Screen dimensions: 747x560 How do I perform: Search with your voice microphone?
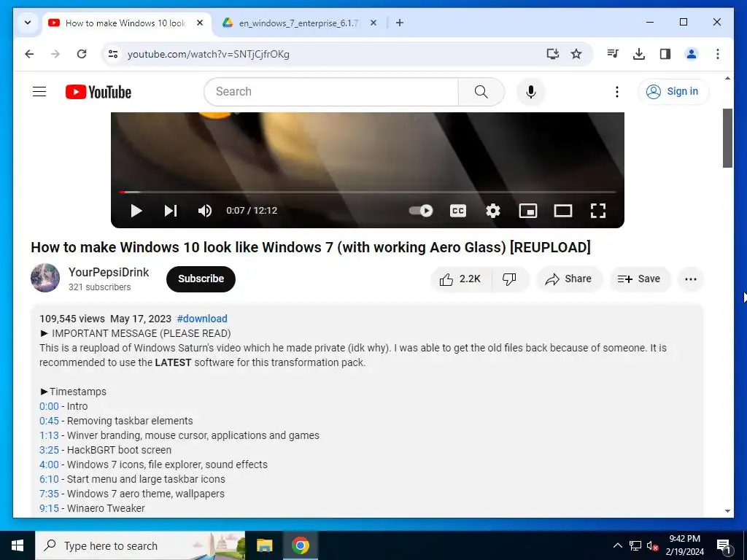531,91
